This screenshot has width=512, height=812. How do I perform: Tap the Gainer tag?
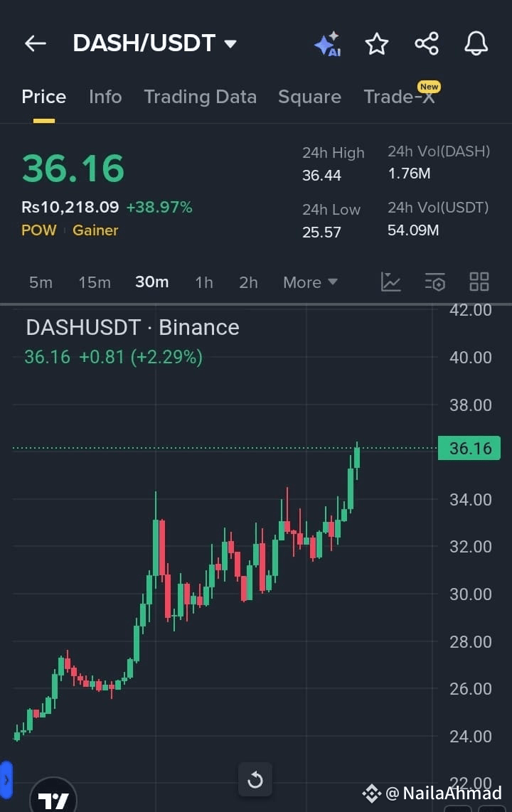[x=95, y=230]
